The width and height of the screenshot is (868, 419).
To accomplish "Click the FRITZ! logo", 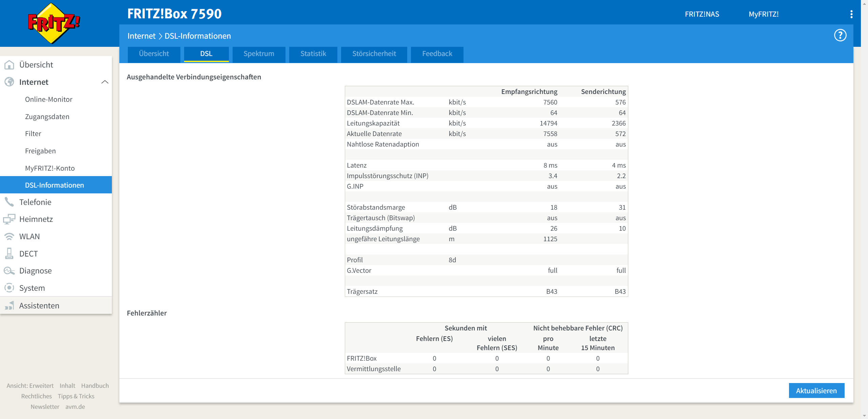I will pos(54,23).
